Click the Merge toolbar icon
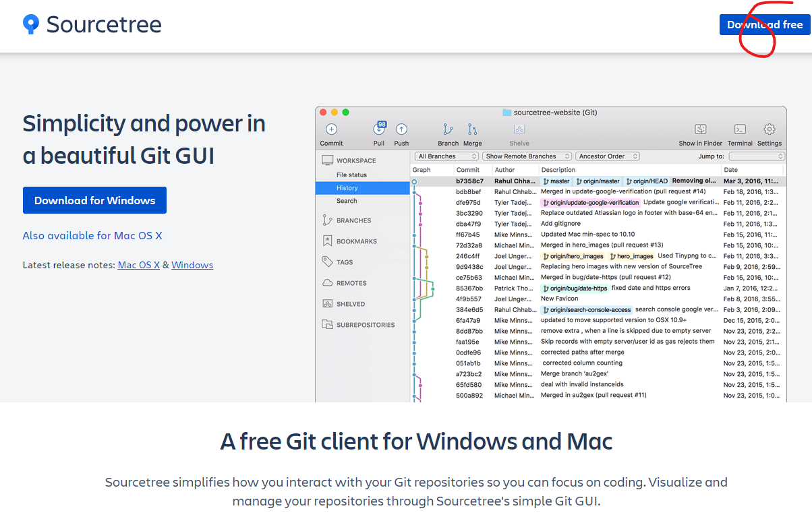Image resolution: width=812 pixels, height=523 pixels. coord(472,129)
